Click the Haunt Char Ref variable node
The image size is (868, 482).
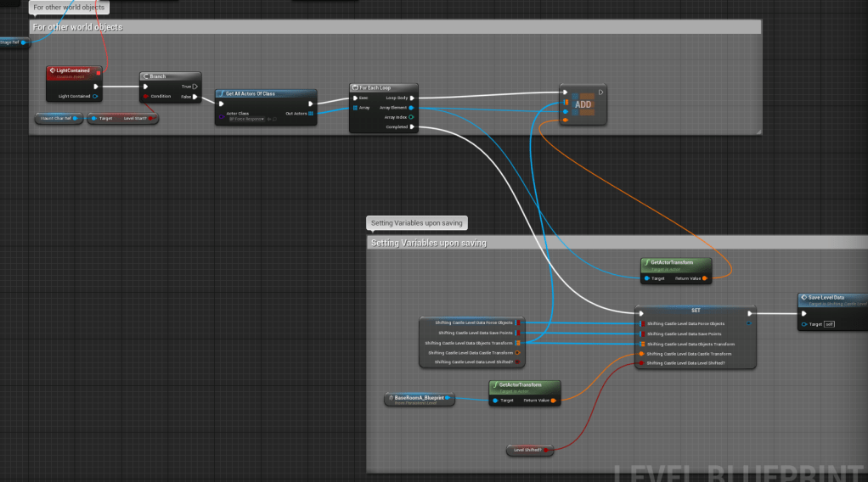[58, 118]
